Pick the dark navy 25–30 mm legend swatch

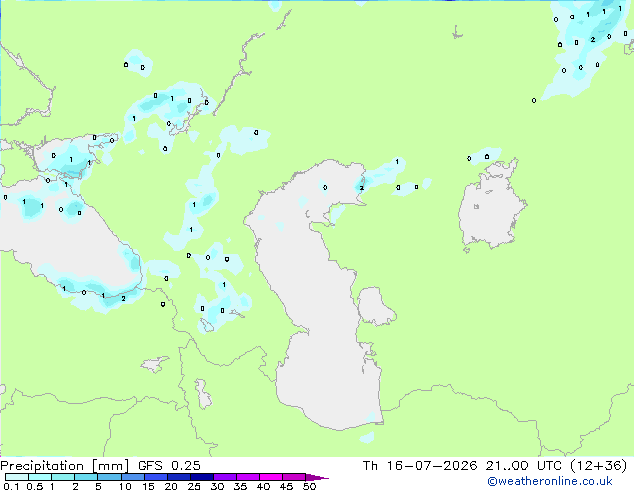tap(202, 477)
